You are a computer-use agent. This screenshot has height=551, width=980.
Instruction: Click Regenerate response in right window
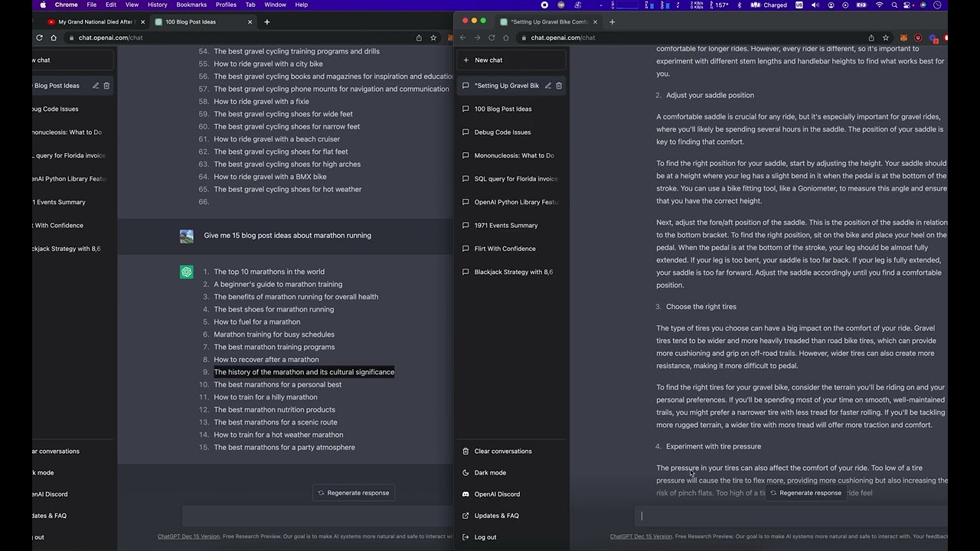(805, 493)
